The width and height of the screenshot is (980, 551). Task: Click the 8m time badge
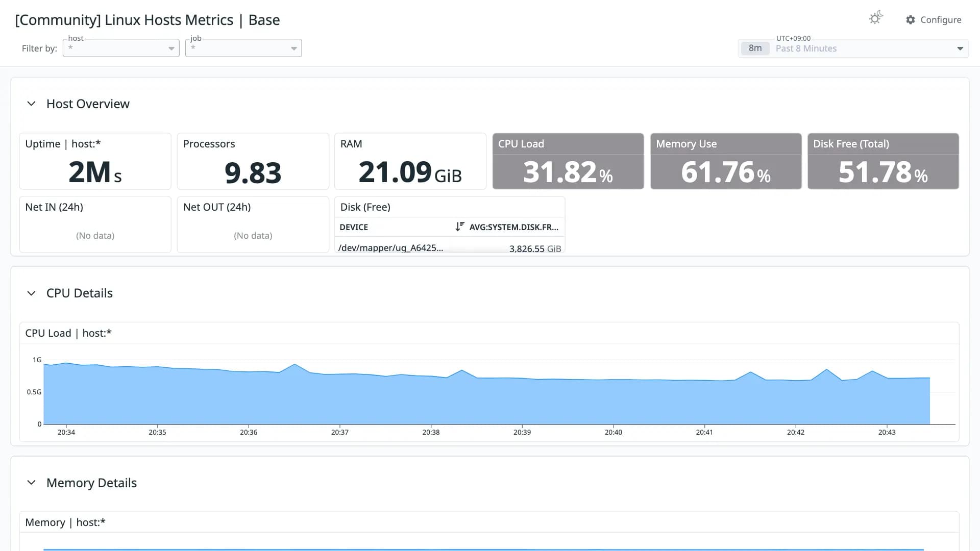tap(755, 48)
